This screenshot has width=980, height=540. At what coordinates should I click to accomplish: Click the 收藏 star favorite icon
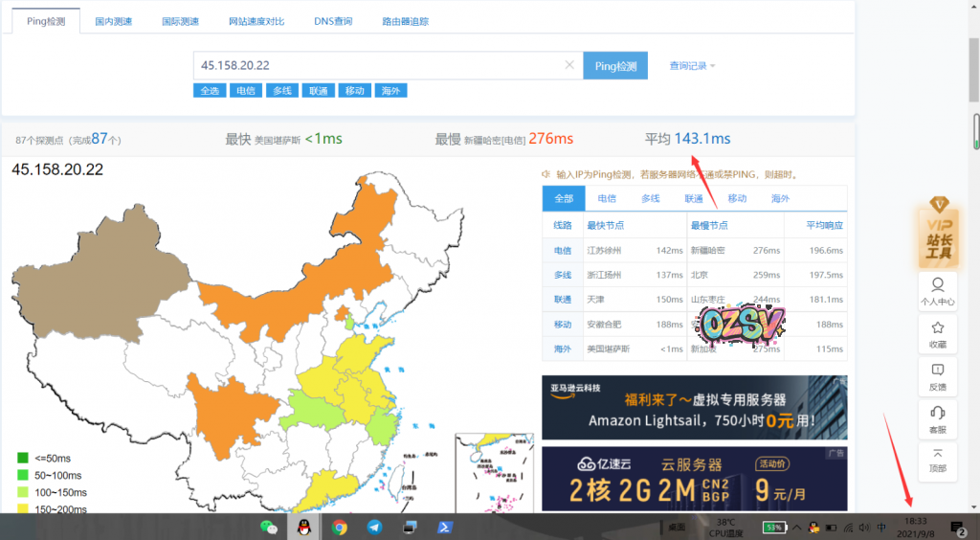pos(938,333)
